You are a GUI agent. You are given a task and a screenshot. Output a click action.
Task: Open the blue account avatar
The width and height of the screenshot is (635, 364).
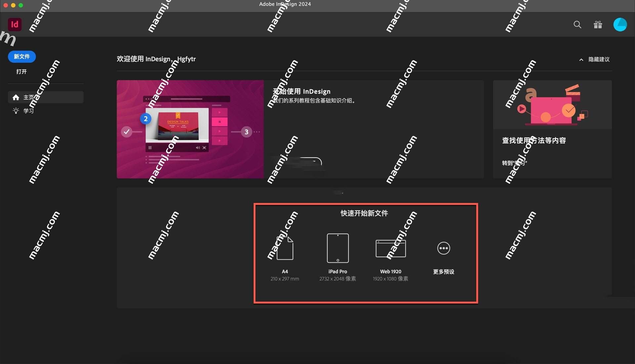[x=620, y=24]
